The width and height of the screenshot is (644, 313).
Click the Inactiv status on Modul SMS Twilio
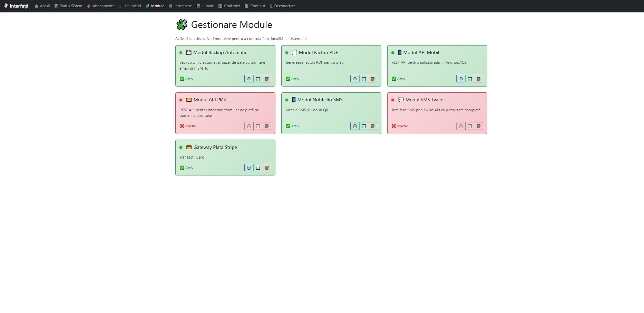[x=400, y=126]
